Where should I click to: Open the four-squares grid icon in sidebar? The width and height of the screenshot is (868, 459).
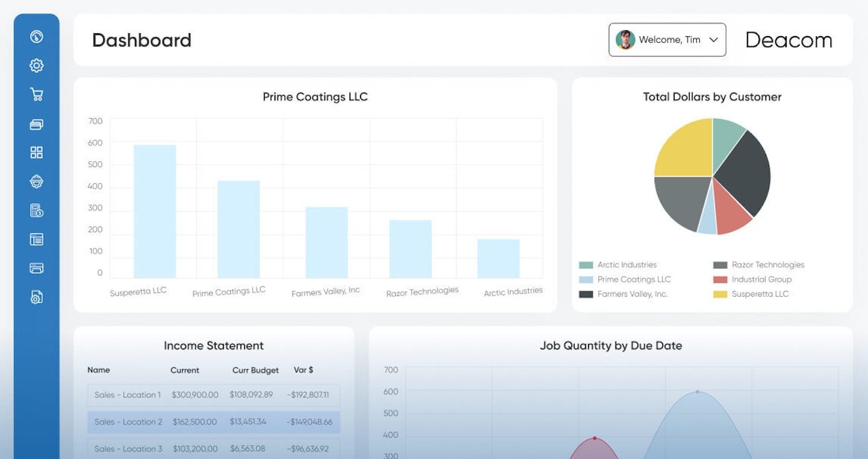tap(37, 153)
